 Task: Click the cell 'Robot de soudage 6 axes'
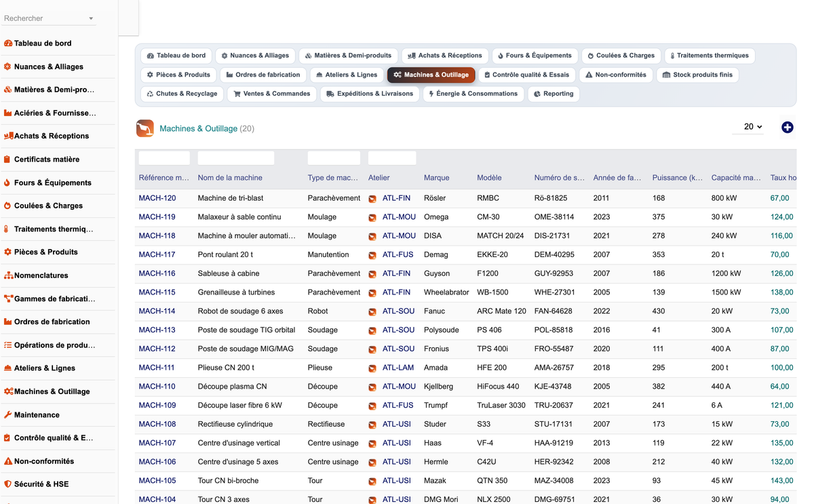[x=239, y=311]
